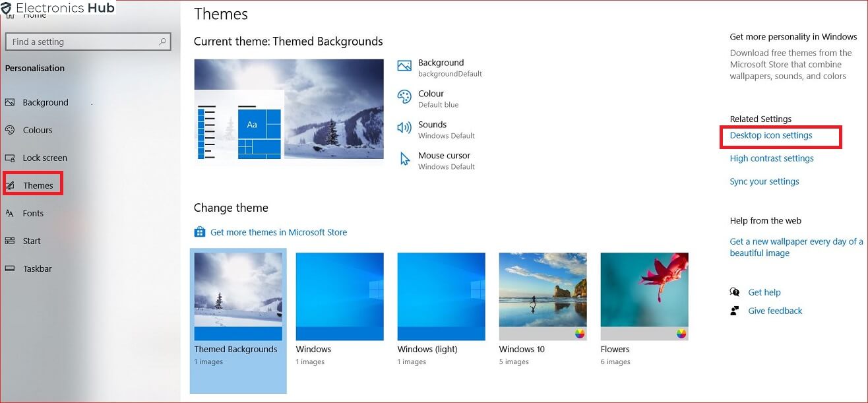Click the Give feedback icon
This screenshot has height=403, width=868.
[x=734, y=310]
